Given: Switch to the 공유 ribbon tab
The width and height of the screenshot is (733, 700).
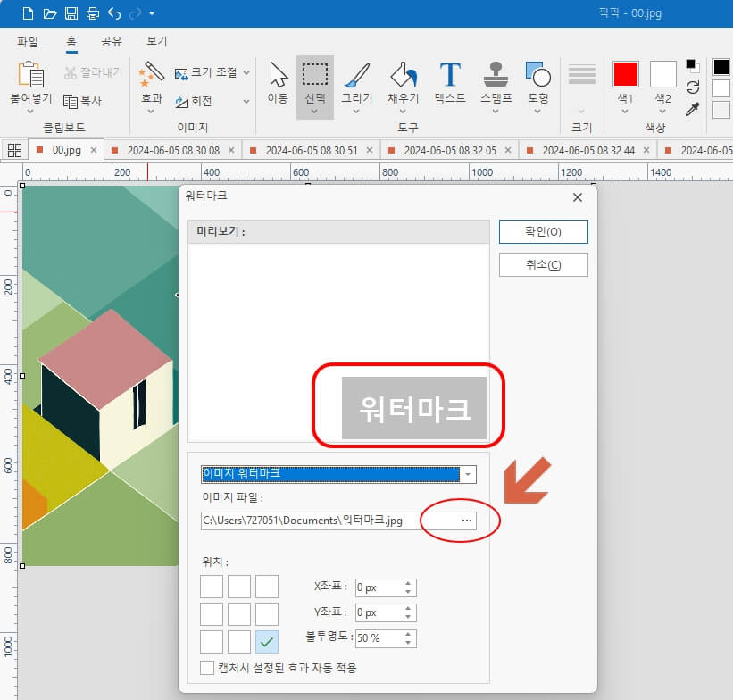Looking at the screenshot, I should point(112,42).
